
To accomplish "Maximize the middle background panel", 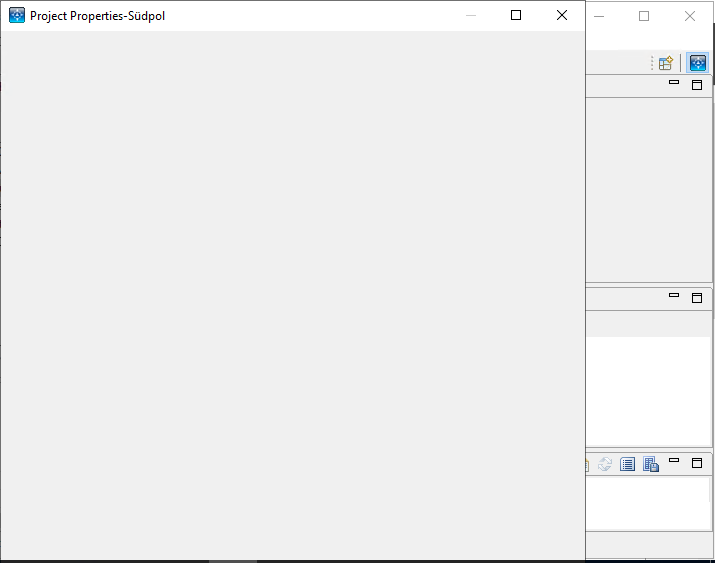I will (697, 298).
